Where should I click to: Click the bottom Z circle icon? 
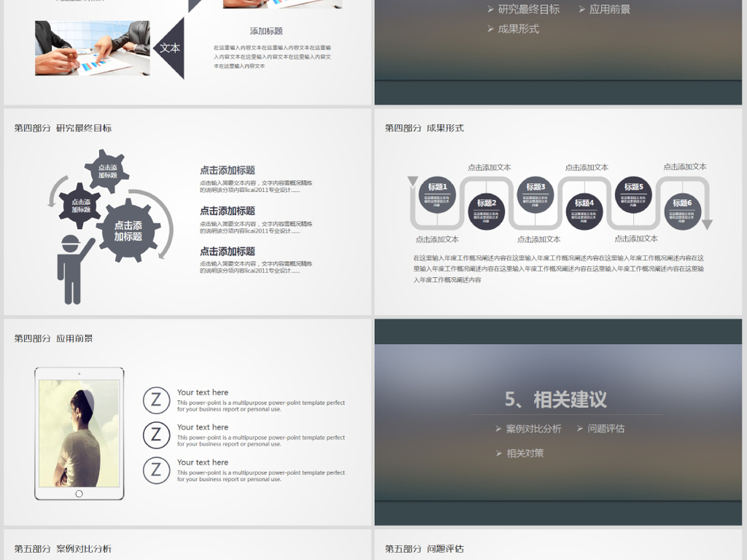[156, 470]
